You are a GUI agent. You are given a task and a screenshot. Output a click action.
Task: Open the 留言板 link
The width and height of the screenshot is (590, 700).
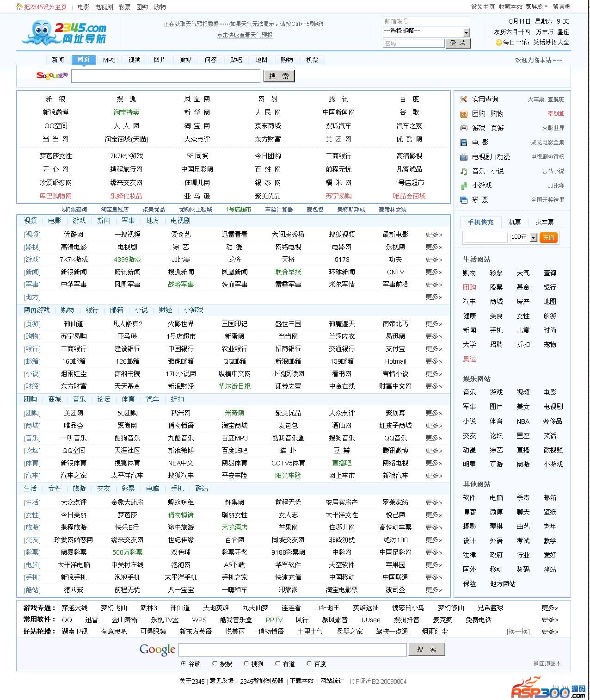[561, 6]
